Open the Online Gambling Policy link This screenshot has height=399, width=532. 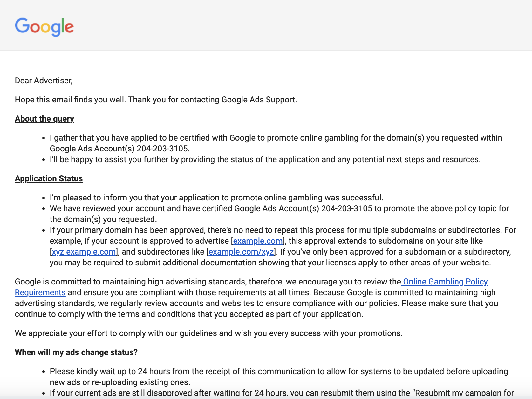tap(445, 282)
